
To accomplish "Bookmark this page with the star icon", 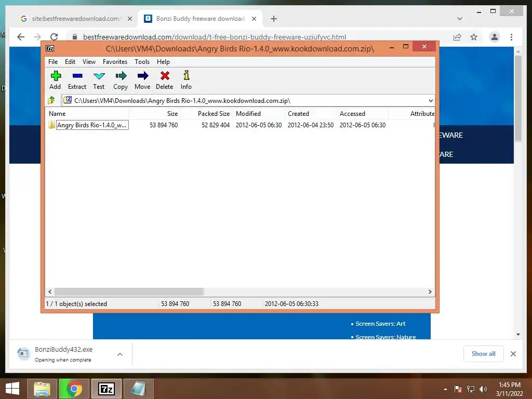I will coord(474,37).
